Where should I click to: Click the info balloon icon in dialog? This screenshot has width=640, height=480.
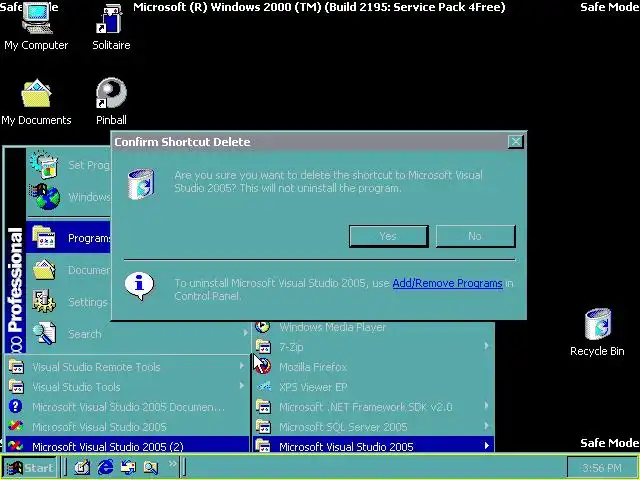(140, 285)
